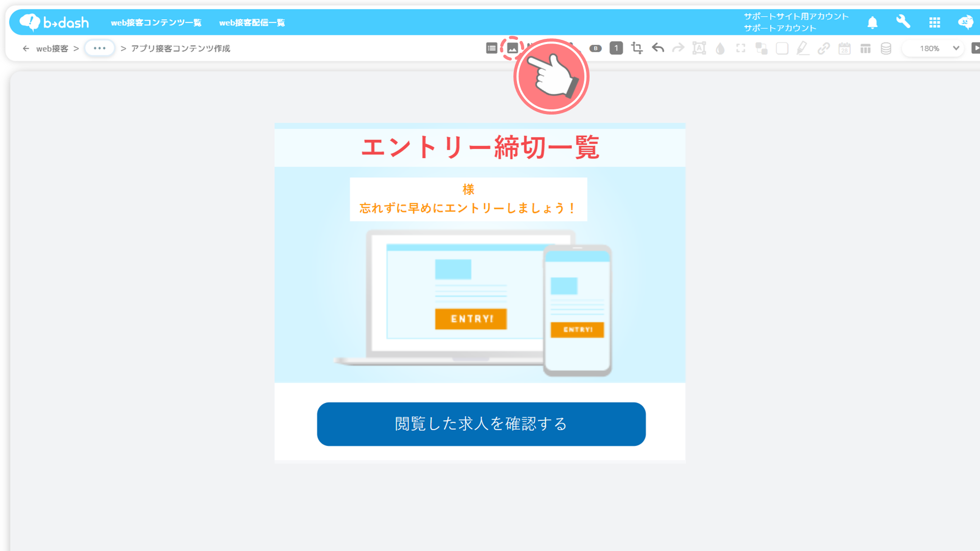Select the image insert tool icon
Viewport: 980px width, 551px height.
tap(512, 48)
